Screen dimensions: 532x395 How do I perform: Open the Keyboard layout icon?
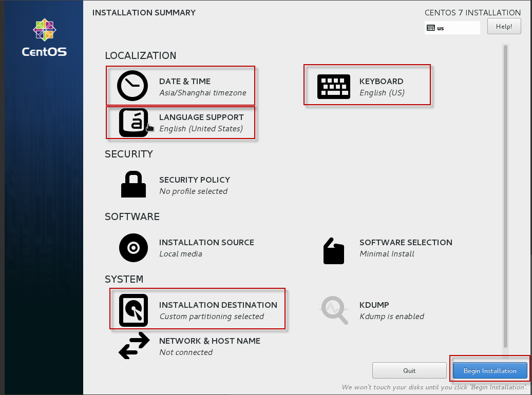point(333,87)
